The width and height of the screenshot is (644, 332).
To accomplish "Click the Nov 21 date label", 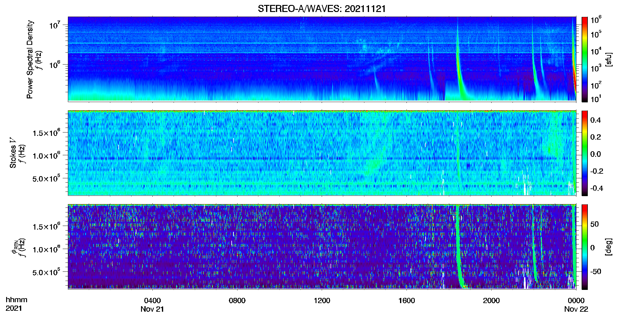I will [x=152, y=309].
